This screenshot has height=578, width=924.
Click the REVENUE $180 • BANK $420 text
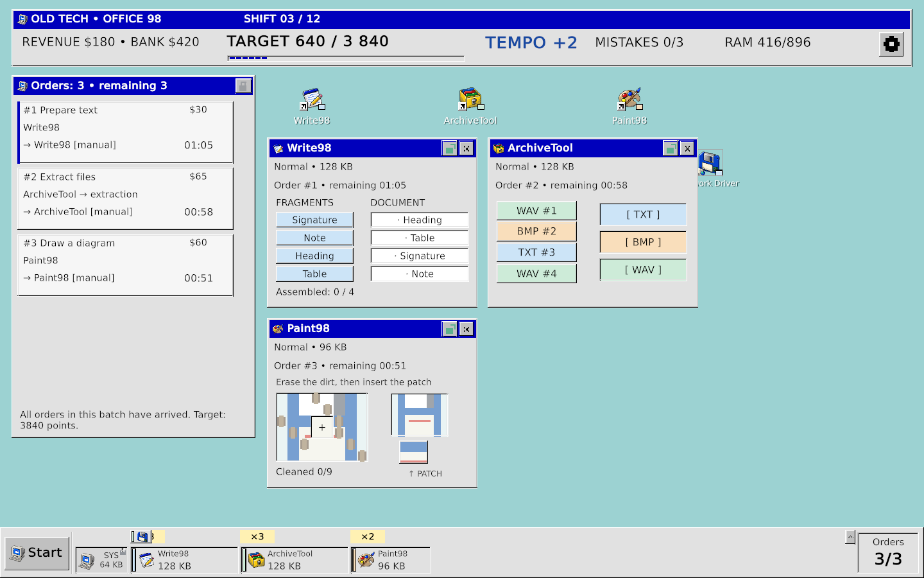(x=110, y=42)
